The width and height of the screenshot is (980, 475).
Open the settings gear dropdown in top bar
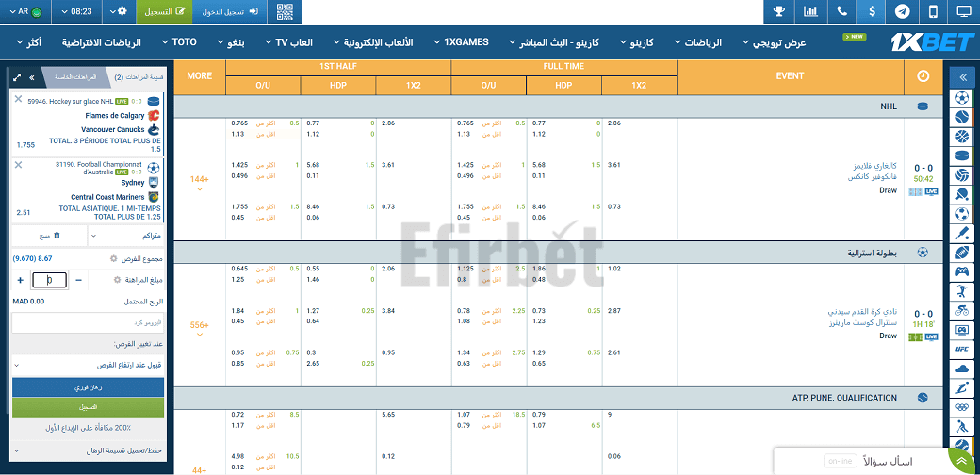coord(118,12)
